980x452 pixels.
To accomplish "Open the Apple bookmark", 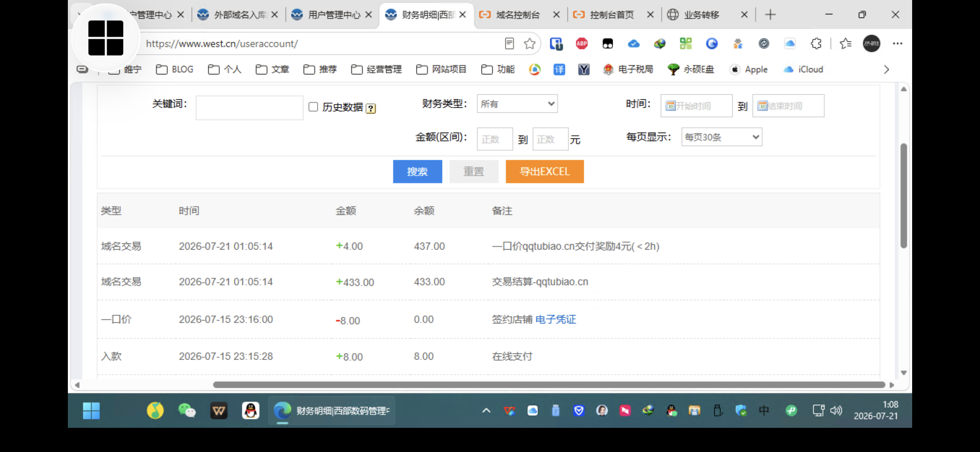I will [748, 69].
